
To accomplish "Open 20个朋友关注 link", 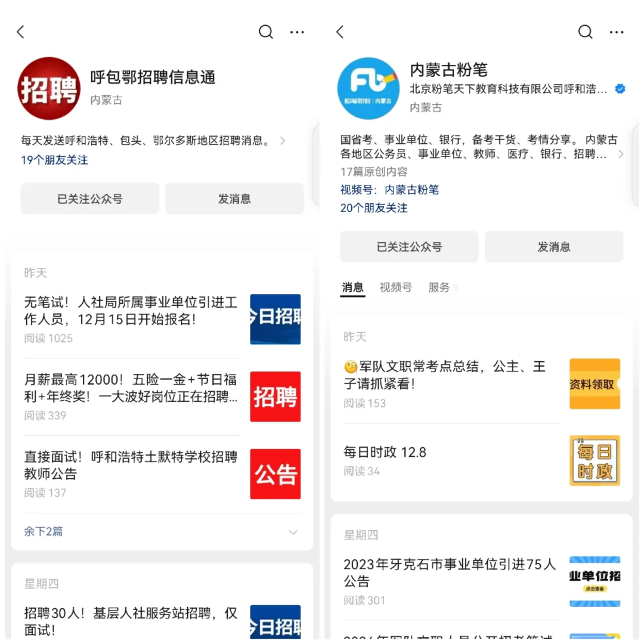I will point(374,208).
